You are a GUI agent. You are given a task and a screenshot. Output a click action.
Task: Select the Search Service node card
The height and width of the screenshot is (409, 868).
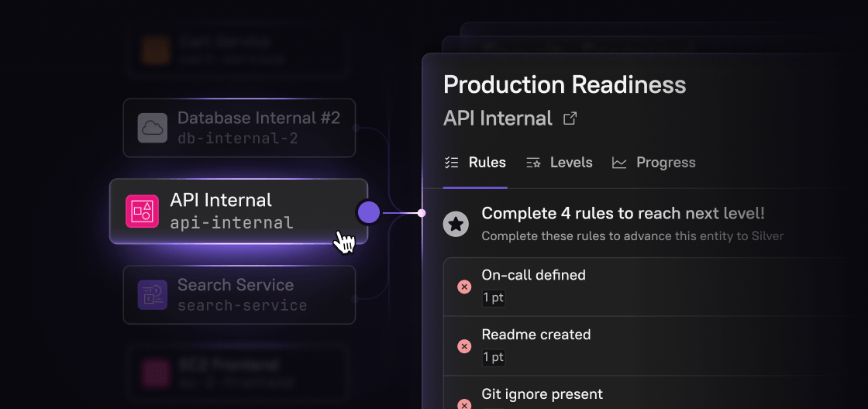(239, 295)
